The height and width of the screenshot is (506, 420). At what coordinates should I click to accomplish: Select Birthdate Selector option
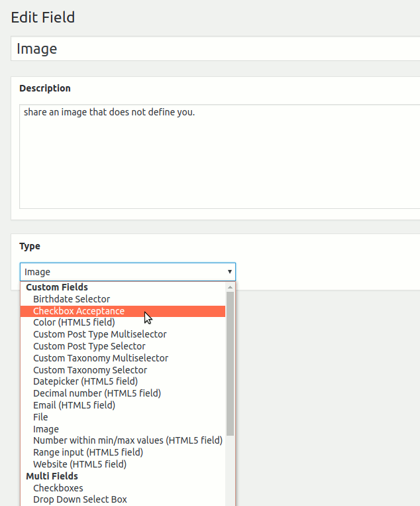[72, 299]
